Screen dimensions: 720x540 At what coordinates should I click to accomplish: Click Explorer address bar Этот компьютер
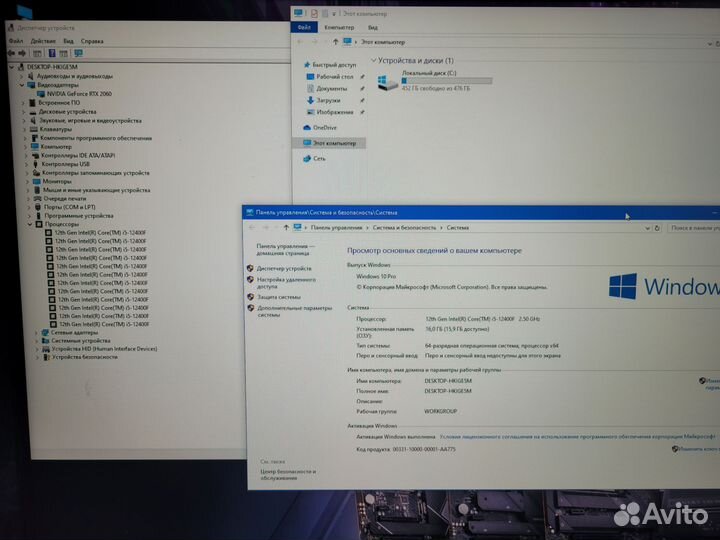[383, 42]
